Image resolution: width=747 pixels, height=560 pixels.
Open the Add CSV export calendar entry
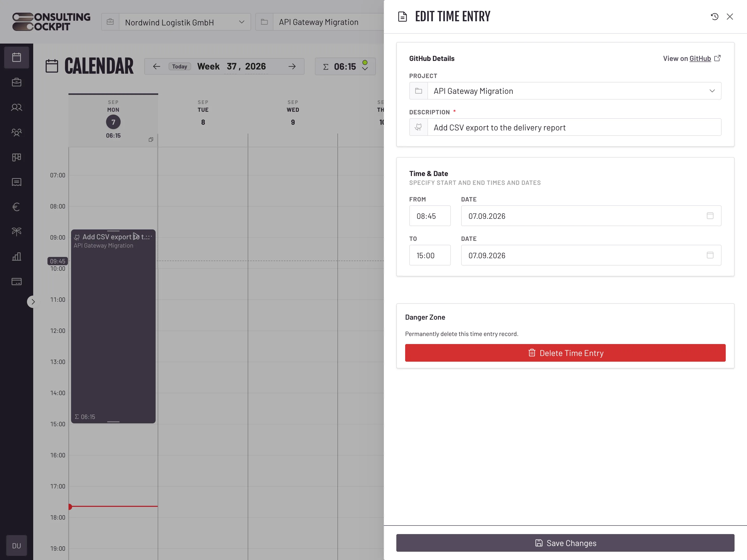[x=113, y=326]
